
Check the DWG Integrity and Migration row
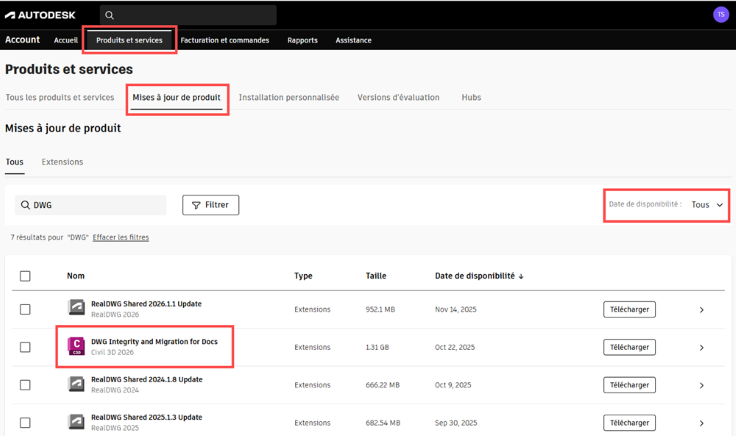click(x=25, y=347)
